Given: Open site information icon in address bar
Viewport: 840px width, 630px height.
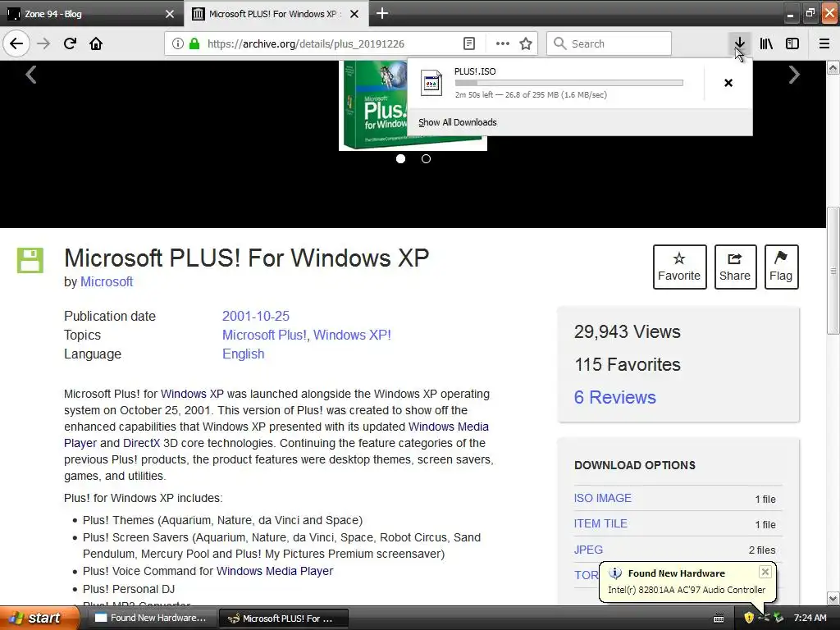Looking at the screenshot, I should 178,43.
